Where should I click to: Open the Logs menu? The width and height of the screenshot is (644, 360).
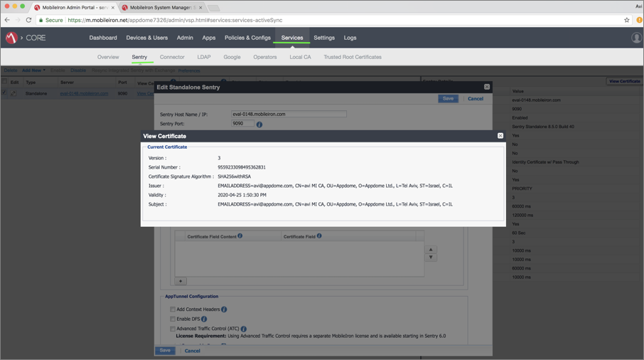(350, 38)
